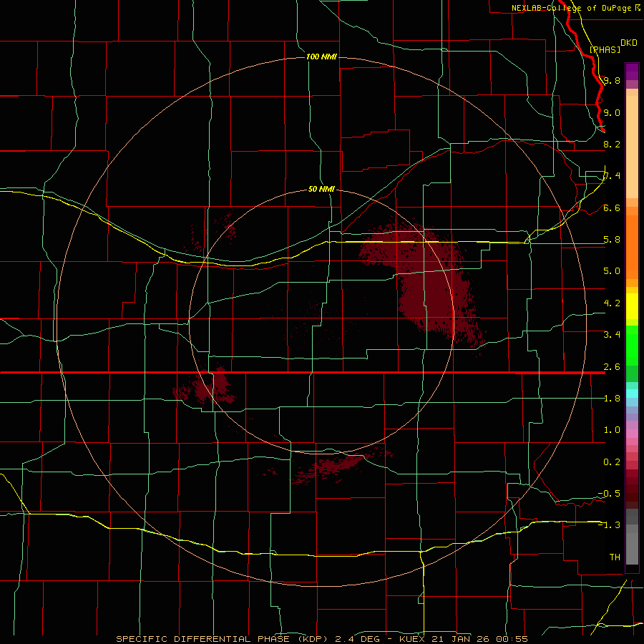Pick the cyan segment of the color bar
This screenshot has height=644, width=644.
[x=632, y=394]
